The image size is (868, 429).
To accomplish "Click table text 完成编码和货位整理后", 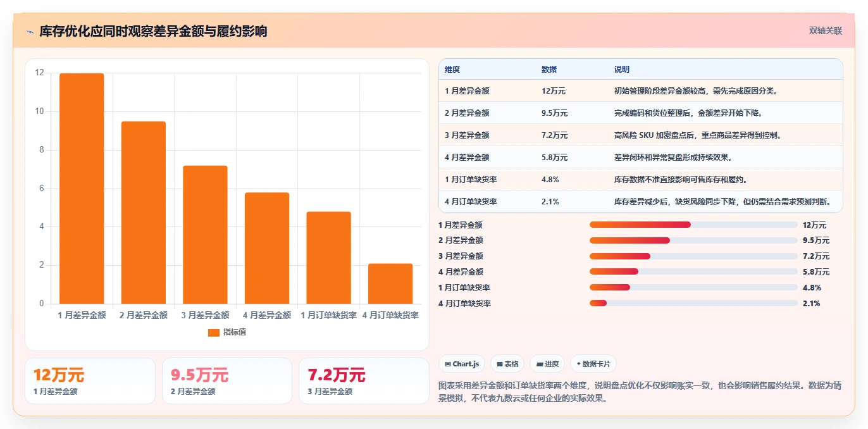I will 654,113.
